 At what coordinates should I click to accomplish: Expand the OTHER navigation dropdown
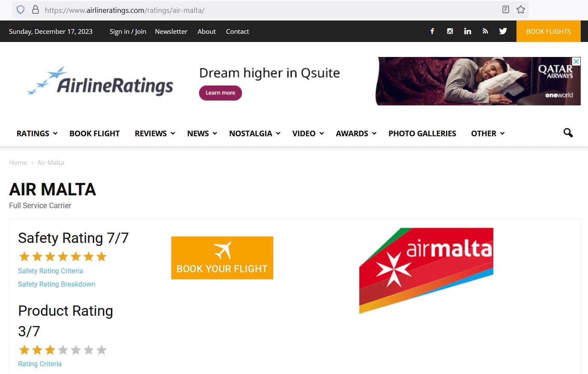[x=484, y=133]
